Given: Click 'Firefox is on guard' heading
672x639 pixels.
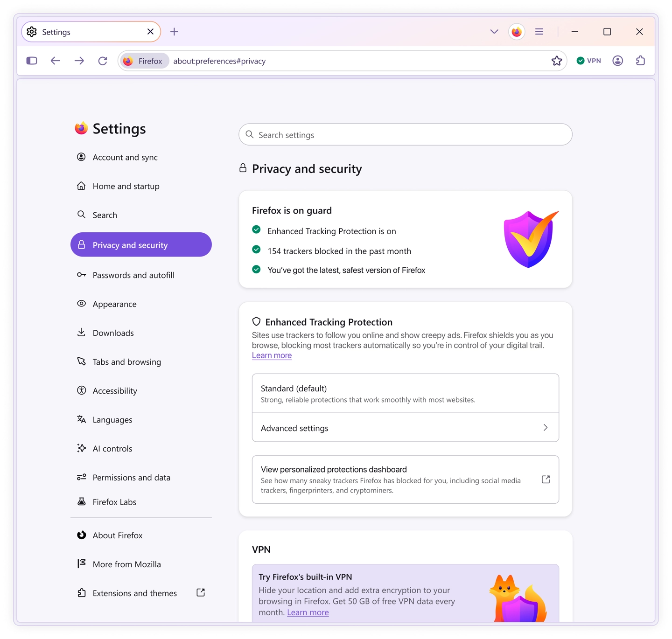Looking at the screenshot, I should pos(292,210).
